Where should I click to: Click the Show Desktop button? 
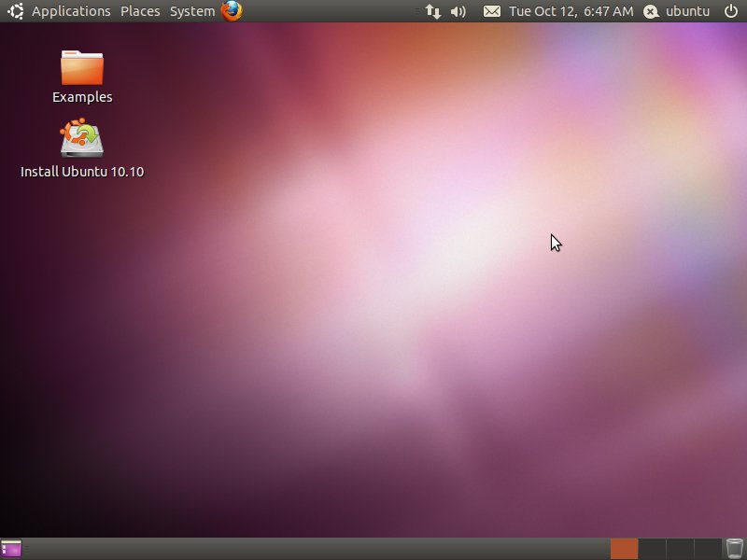point(11,549)
